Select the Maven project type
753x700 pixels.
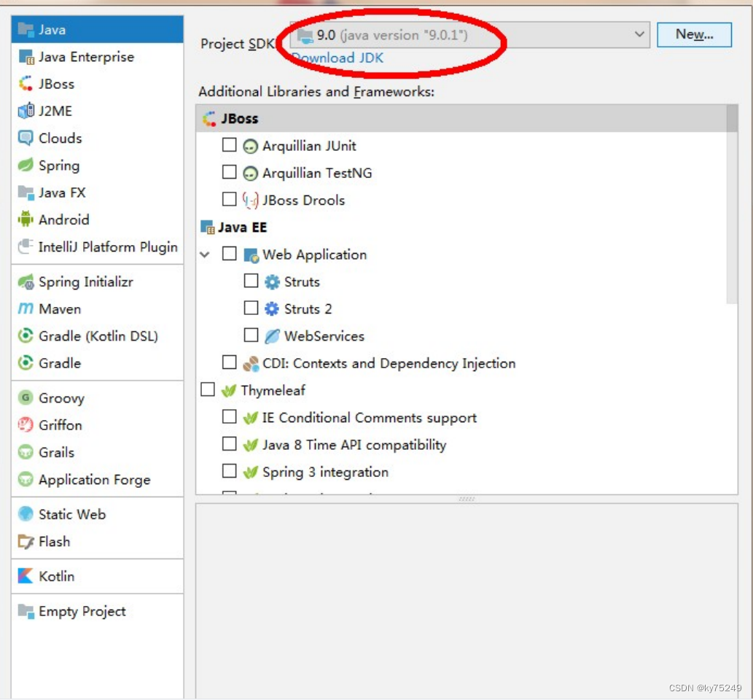(x=98, y=308)
